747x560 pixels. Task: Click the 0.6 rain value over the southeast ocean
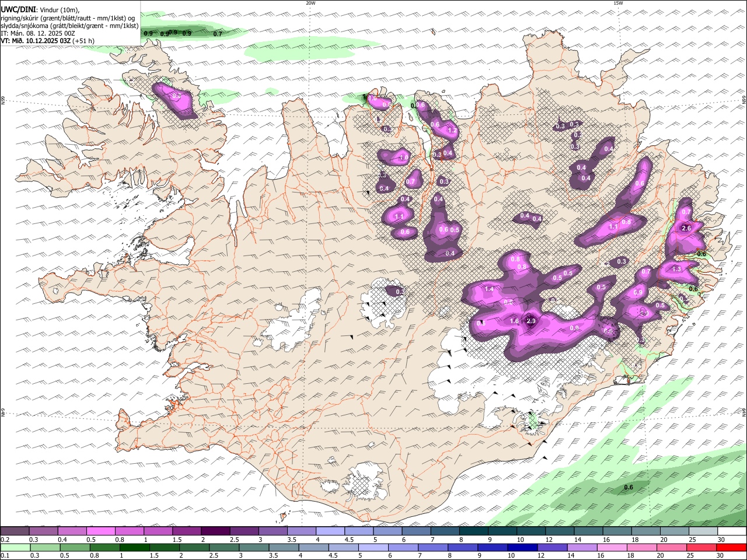tap(629, 488)
